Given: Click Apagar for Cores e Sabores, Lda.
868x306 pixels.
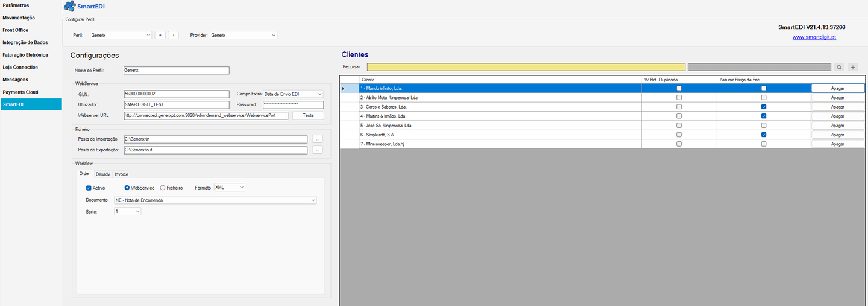Looking at the screenshot, I should point(838,107).
